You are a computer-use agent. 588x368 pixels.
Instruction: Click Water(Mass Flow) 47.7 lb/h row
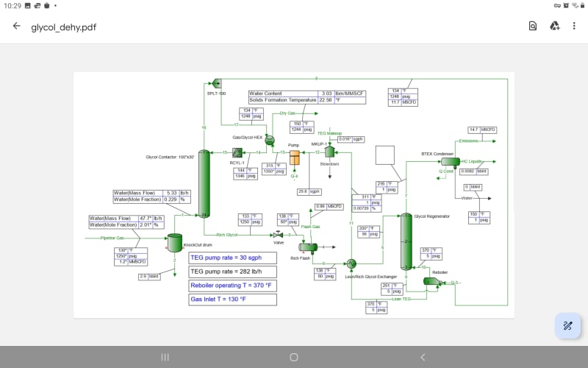[x=126, y=219]
